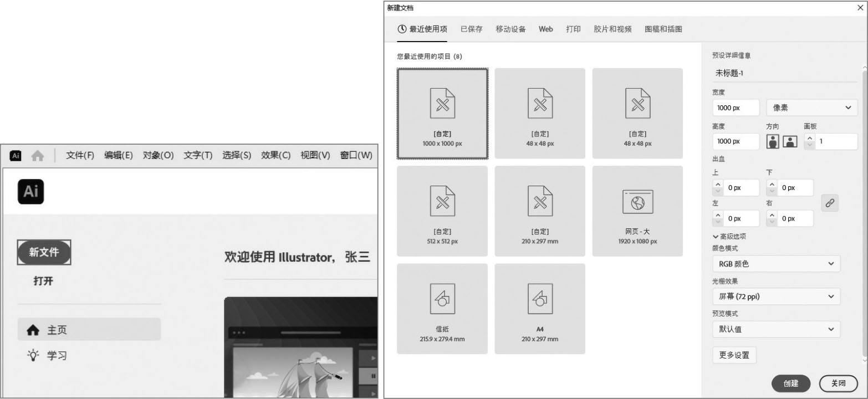868x399 pixels.
Task: Click the 更多设置 button
Action: 734,355
